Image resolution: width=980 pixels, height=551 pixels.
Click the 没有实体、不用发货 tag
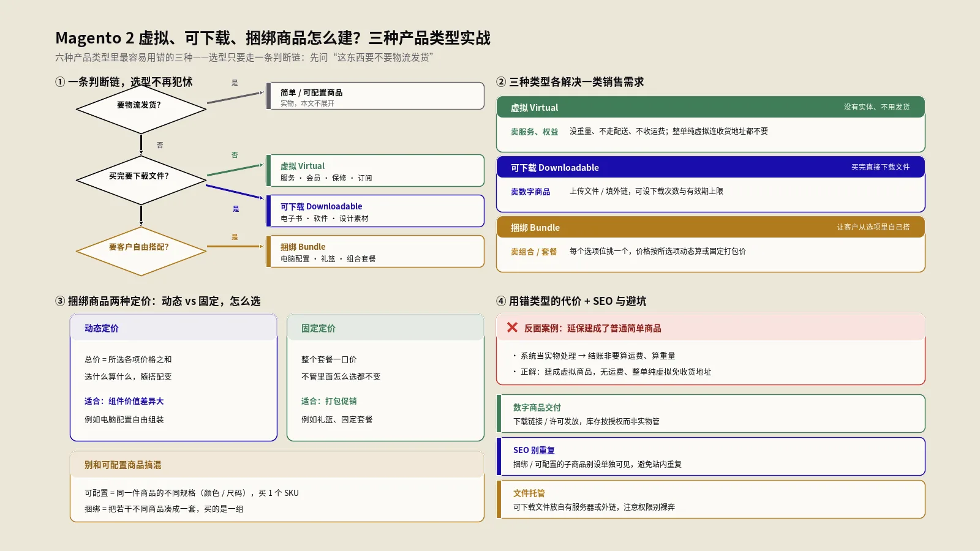point(876,107)
